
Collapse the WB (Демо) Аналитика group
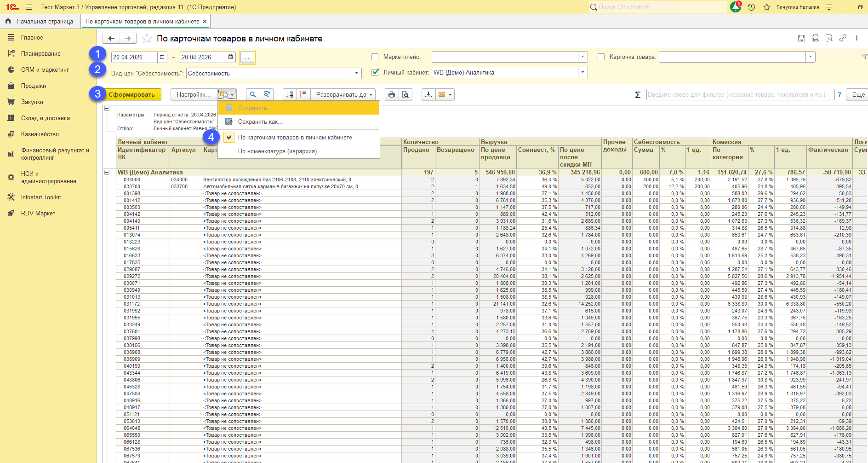tap(107, 173)
